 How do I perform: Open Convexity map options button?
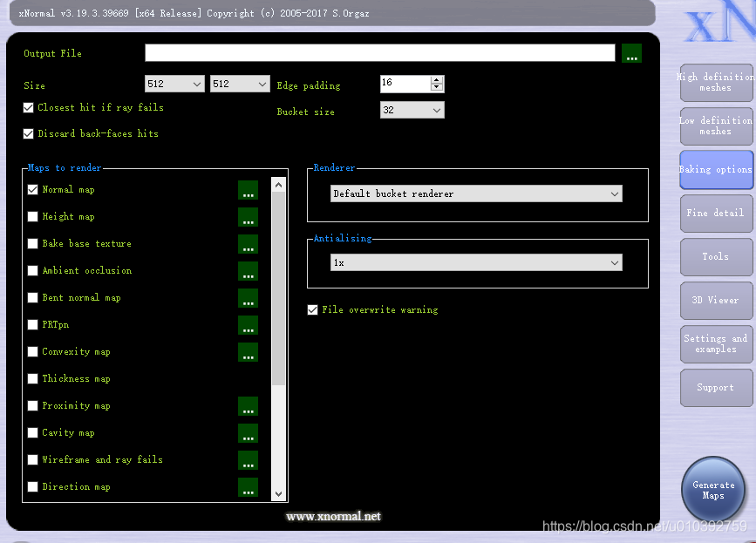click(248, 352)
